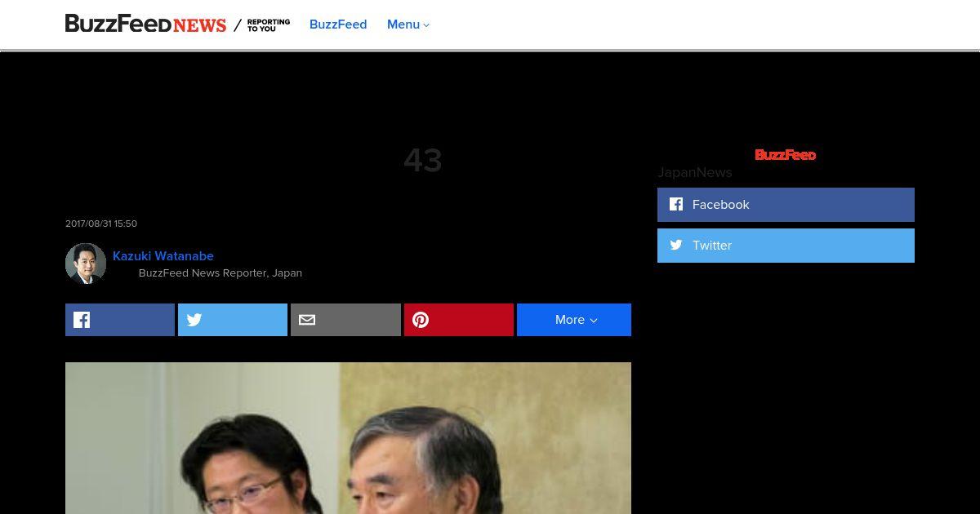Image resolution: width=980 pixels, height=514 pixels.
Task: Click the BuzzFeed News logo
Action: 145,24
